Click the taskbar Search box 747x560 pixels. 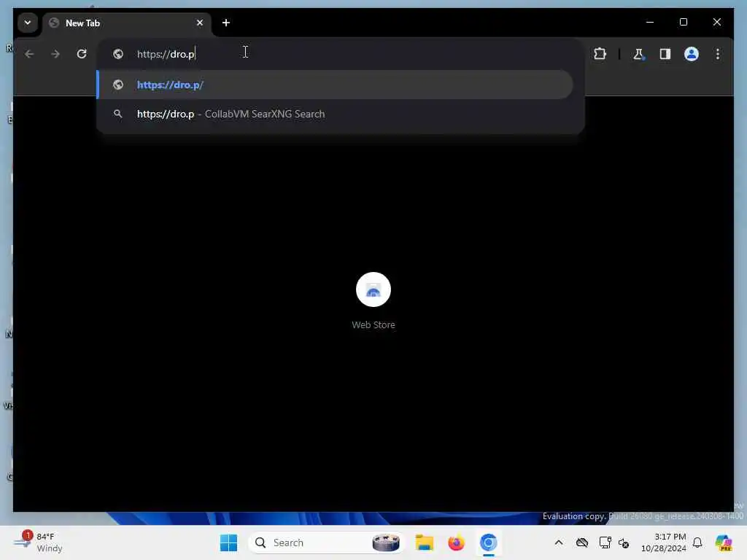pyautogui.click(x=326, y=542)
